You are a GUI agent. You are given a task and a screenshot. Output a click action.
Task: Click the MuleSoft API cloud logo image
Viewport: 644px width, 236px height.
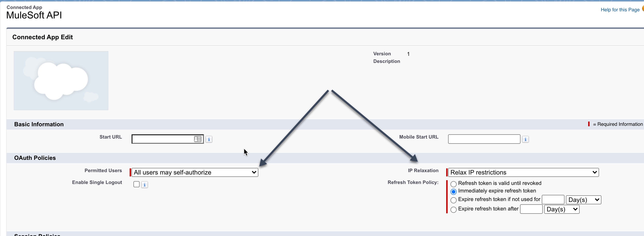[x=61, y=80]
